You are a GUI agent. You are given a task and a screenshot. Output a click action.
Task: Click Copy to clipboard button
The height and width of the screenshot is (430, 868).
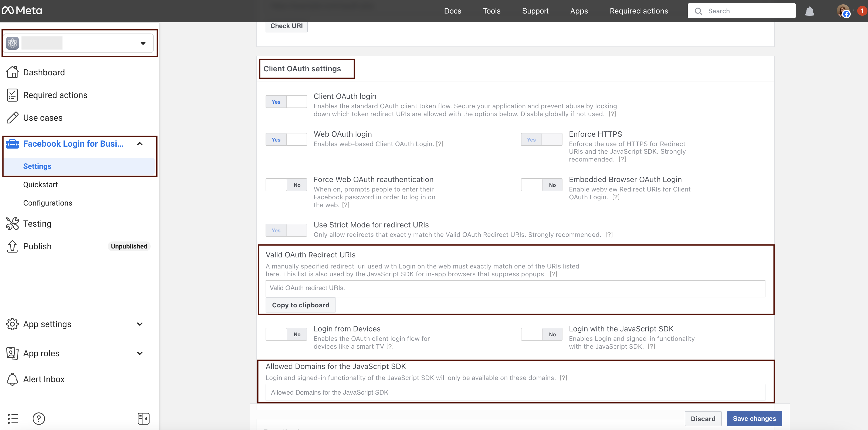pos(301,305)
